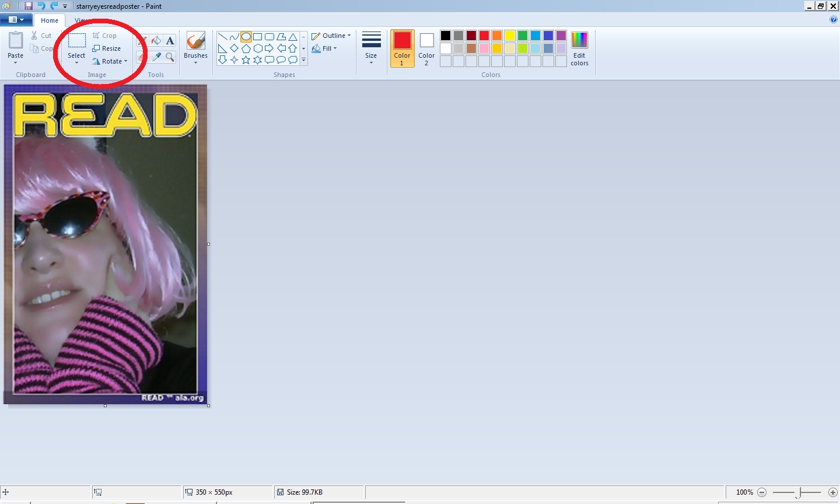Choose the Six-point star shape
This screenshot has height=504, width=840.
click(x=257, y=60)
